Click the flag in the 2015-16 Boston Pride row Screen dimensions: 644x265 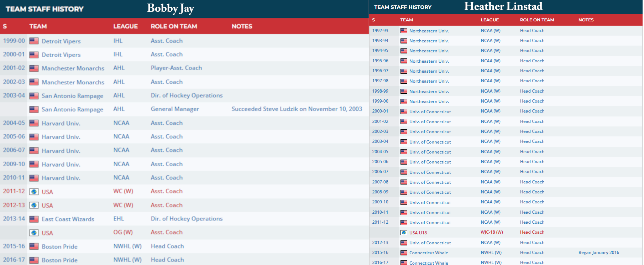click(34, 246)
